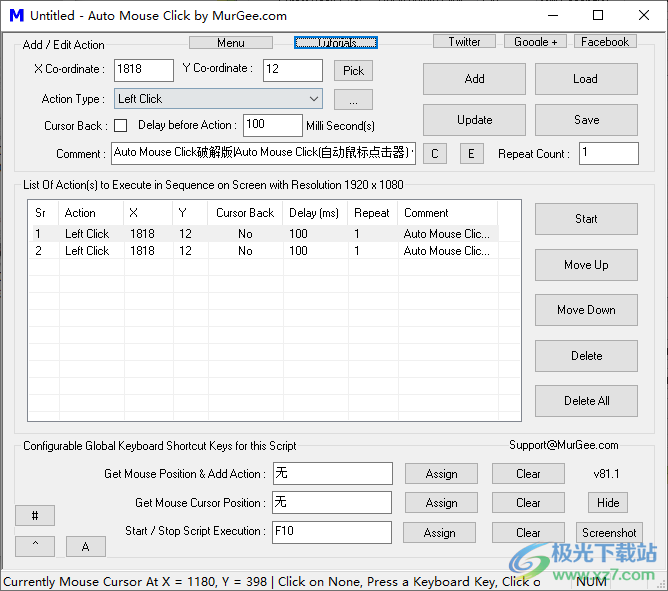Click the A button

tap(86, 546)
